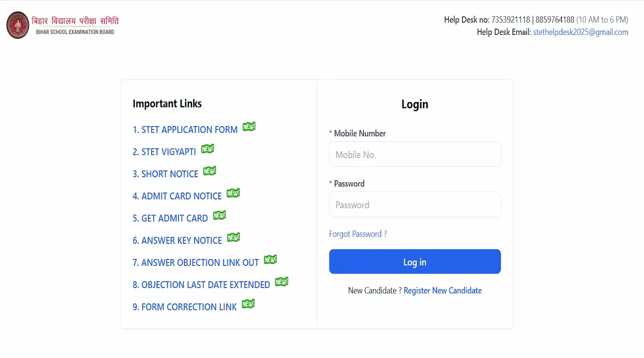Open the Get Admit Card link
Image resolution: width=644 pixels, height=358 pixels.
click(170, 218)
